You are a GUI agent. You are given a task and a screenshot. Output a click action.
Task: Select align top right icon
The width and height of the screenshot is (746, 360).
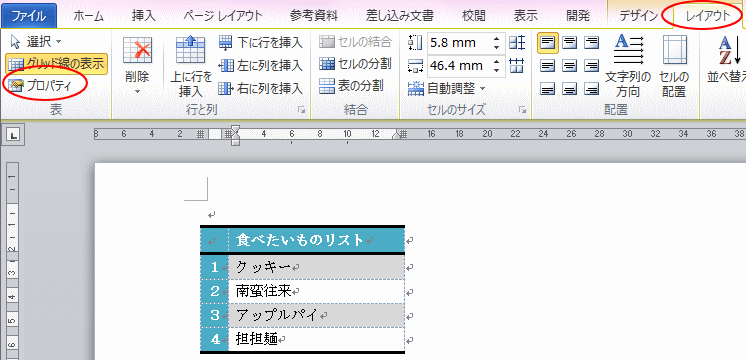591,42
